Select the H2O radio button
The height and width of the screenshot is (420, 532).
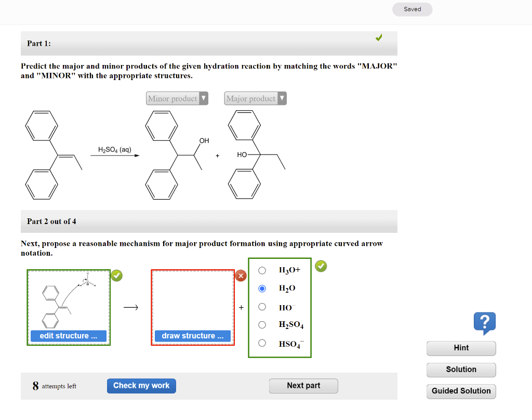click(262, 288)
